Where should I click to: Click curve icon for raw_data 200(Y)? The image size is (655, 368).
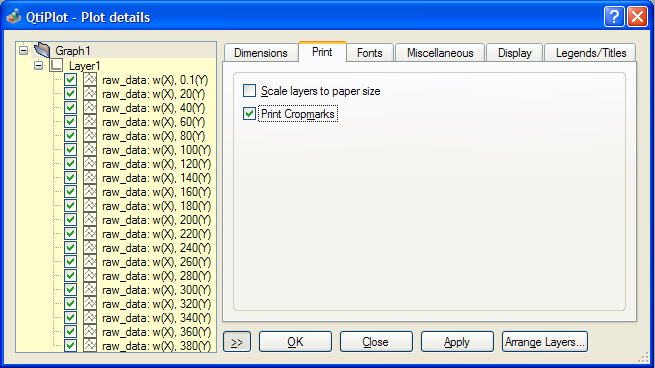click(x=90, y=220)
